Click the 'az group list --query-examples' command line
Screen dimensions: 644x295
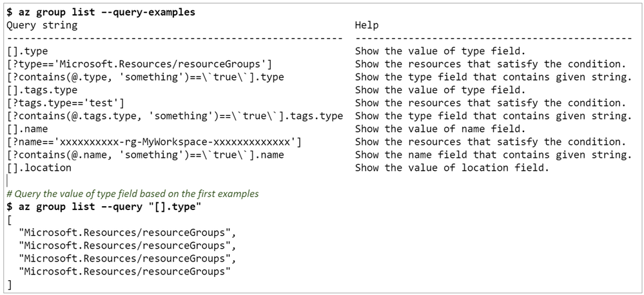(x=101, y=12)
